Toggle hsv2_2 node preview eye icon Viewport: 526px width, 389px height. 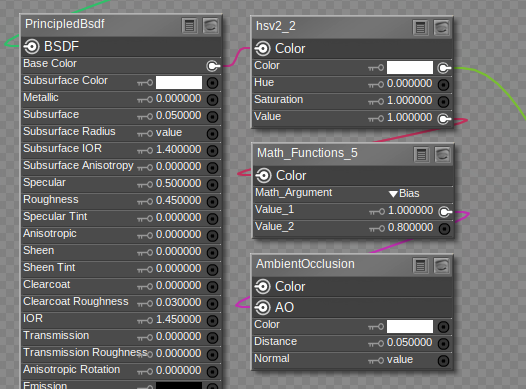pyautogui.click(x=441, y=27)
